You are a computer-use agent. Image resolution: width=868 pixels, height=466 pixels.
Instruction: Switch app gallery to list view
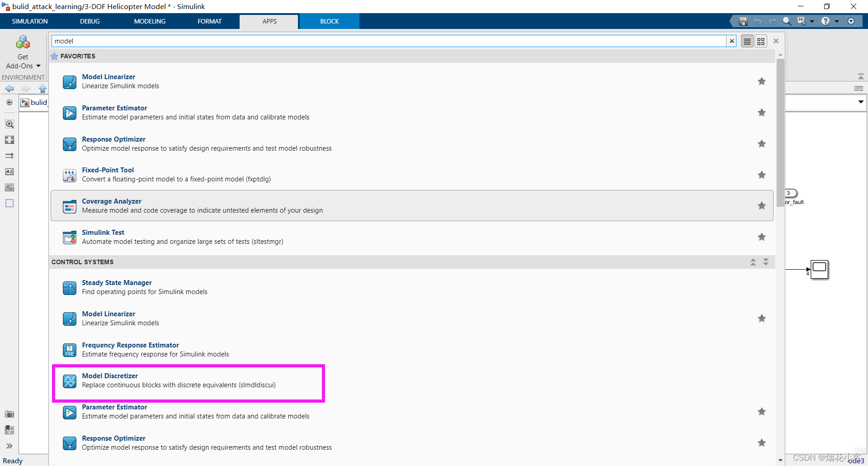pyautogui.click(x=747, y=41)
